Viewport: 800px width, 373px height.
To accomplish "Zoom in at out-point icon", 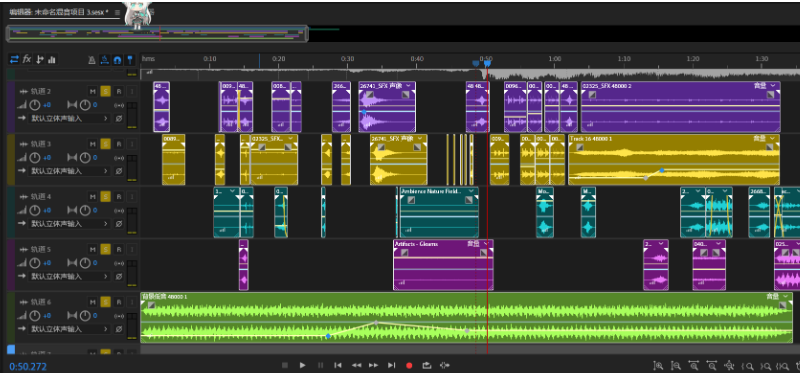I will (x=766, y=365).
